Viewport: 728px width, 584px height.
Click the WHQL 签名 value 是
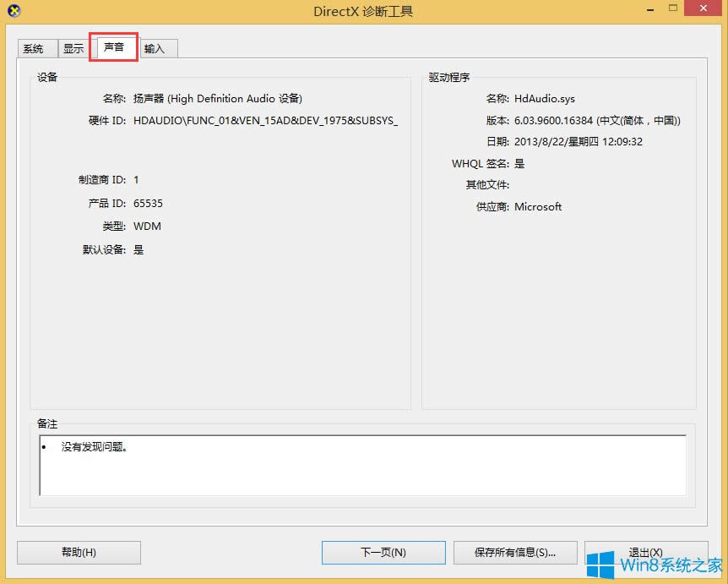point(519,163)
